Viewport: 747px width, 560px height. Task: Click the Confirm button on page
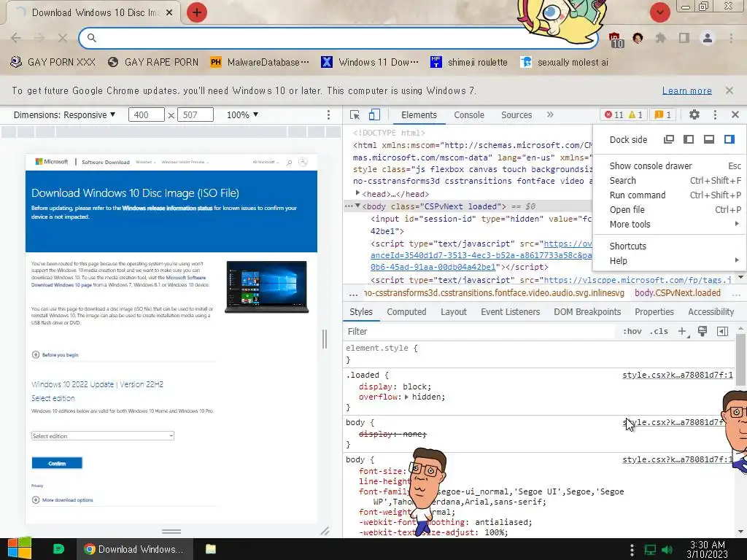[x=57, y=463]
